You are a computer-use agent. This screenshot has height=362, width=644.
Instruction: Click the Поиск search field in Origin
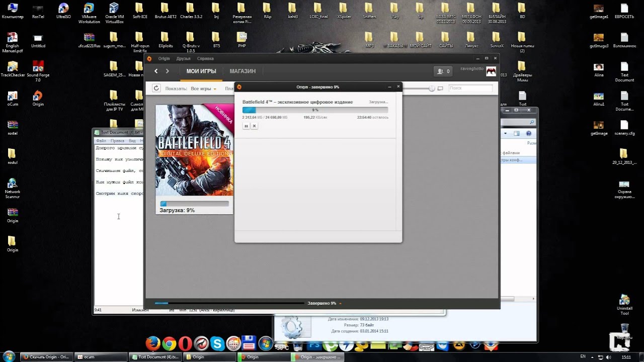pyautogui.click(x=470, y=88)
